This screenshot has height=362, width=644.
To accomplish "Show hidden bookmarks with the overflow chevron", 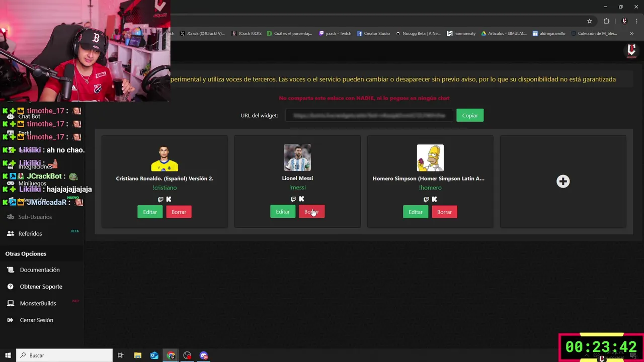I will pyautogui.click(x=631, y=34).
